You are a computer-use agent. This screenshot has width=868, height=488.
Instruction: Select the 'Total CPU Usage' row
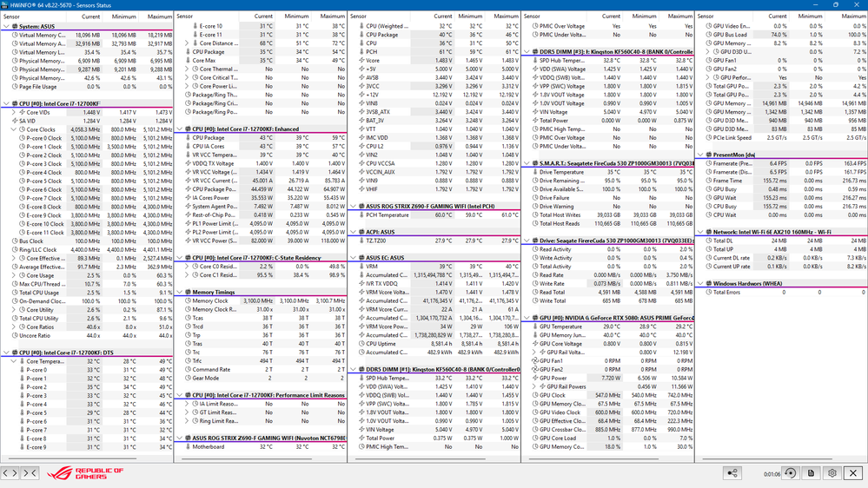point(87,293)
